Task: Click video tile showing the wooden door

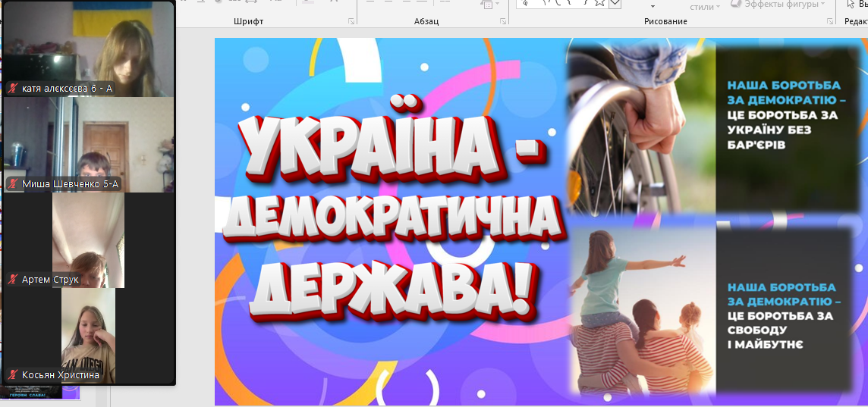Action: tap(89, 144)
